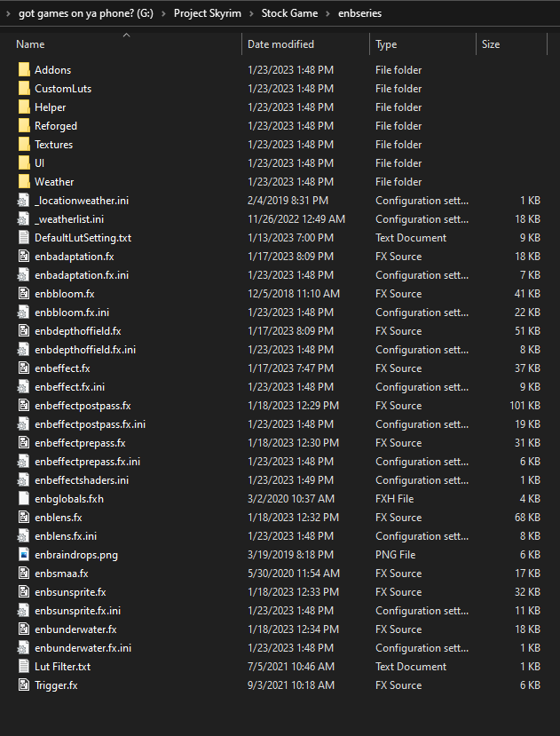
Task: Click the Reforged folder icon
Action: pyautogui.click(x=24, y=126)
